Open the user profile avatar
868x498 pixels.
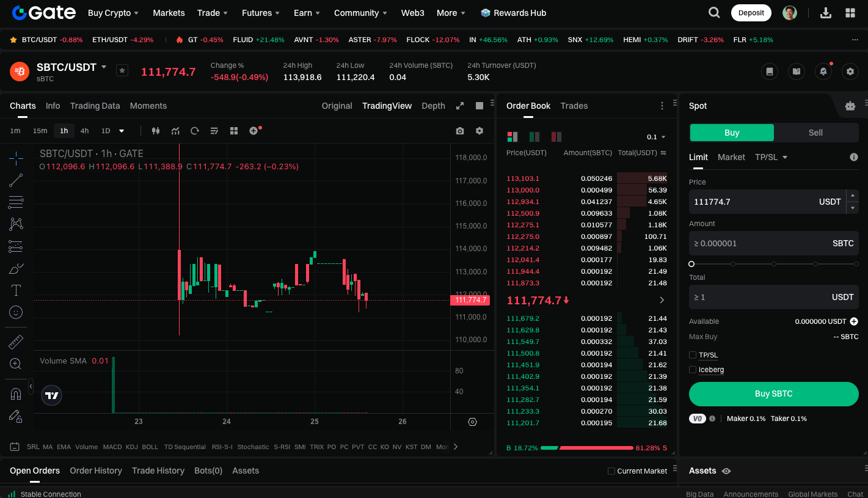point(790,13)
